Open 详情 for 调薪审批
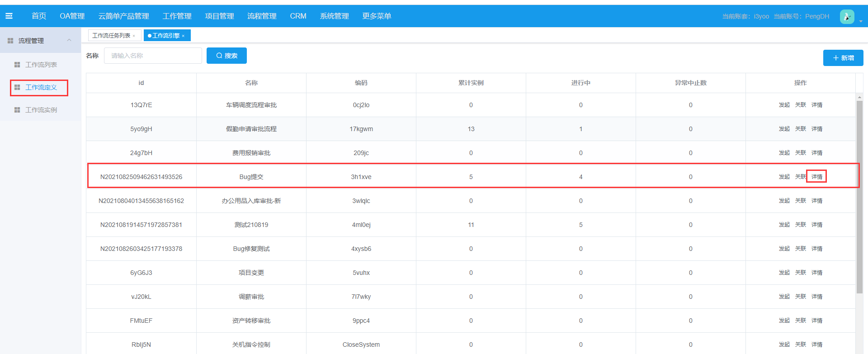Screen dimensions: 868x354 pos(817,297)
